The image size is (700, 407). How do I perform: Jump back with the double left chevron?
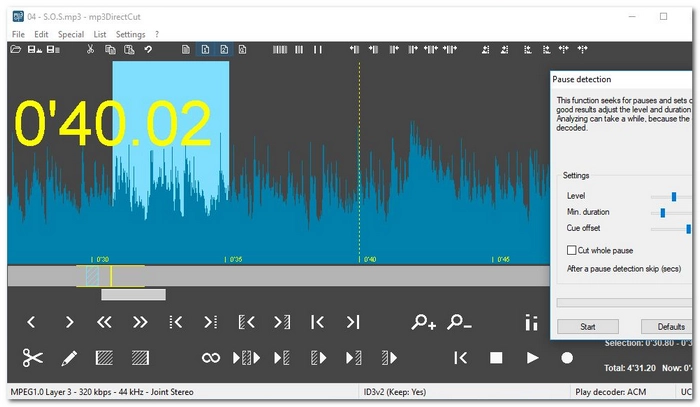pos(104,322)
